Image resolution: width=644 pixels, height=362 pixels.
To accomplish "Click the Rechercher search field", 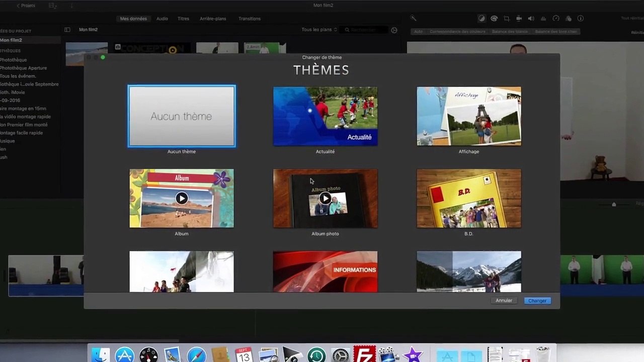I will [364, 30].
